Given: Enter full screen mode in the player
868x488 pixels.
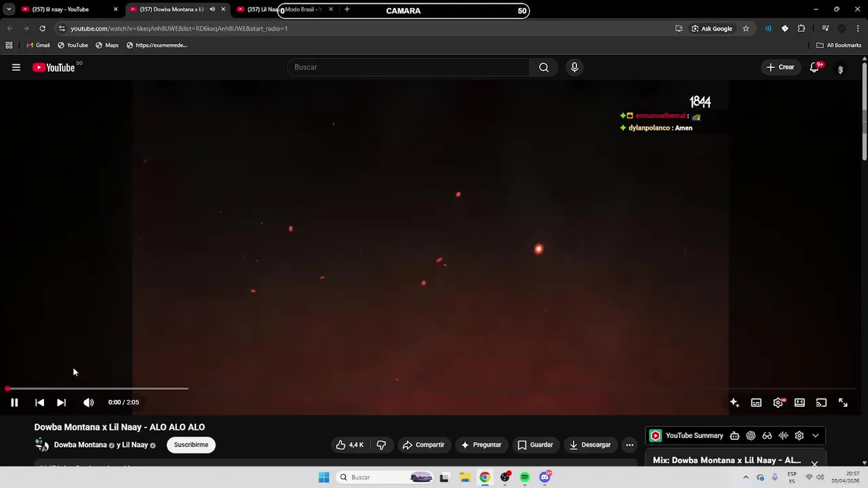Looking at the screenshot, I should click(x=843, y=403).
